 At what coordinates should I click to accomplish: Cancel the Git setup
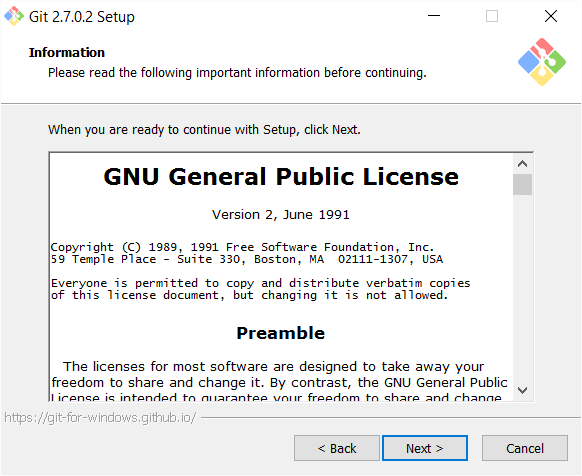coord(524,448)
